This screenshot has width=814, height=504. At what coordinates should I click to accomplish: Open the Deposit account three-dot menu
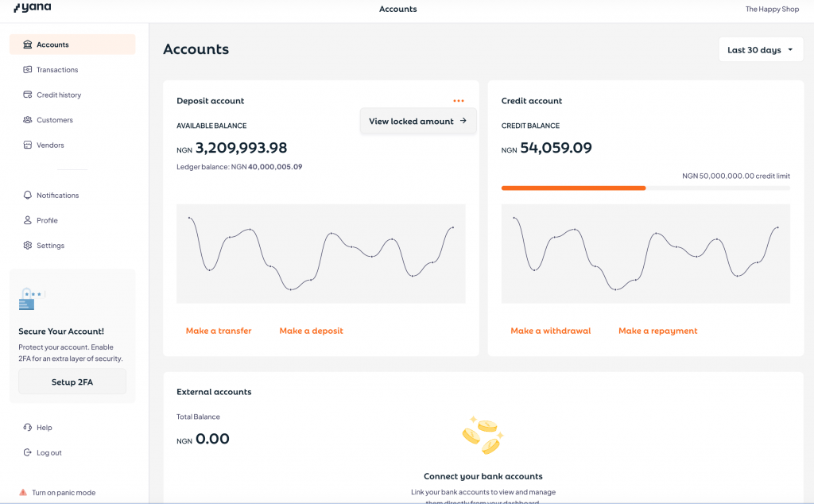(459, 101)
